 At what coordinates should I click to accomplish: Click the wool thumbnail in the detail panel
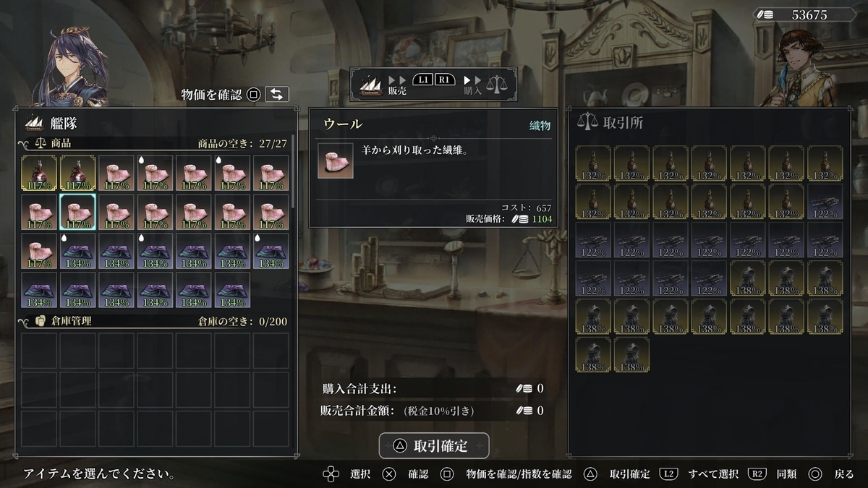(336, 160)
